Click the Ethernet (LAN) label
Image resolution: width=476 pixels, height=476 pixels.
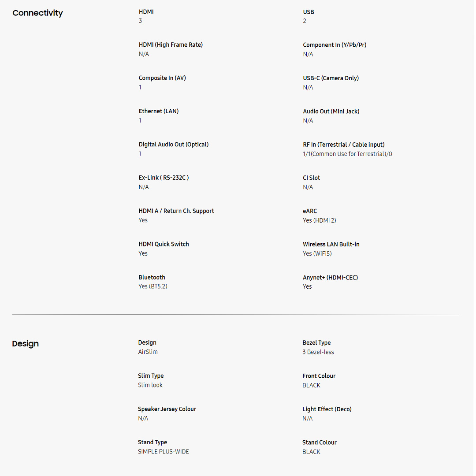tap(159, 112)
